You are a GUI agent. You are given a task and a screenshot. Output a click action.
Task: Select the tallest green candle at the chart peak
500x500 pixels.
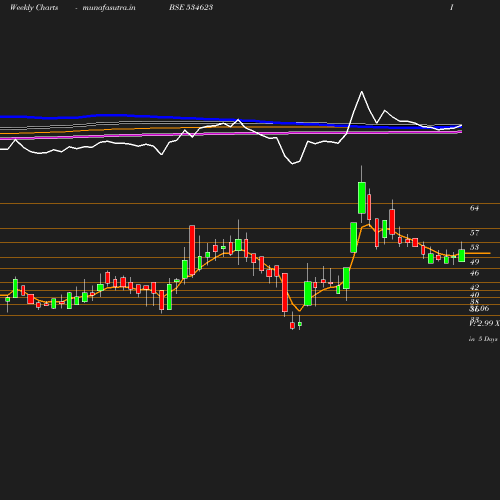[362, 198]
